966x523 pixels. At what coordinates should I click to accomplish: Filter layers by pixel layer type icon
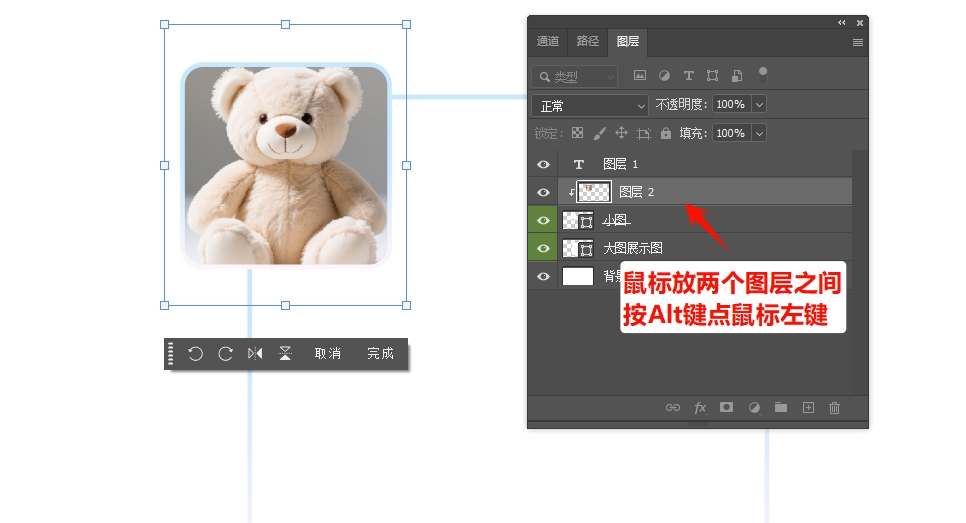640,75
